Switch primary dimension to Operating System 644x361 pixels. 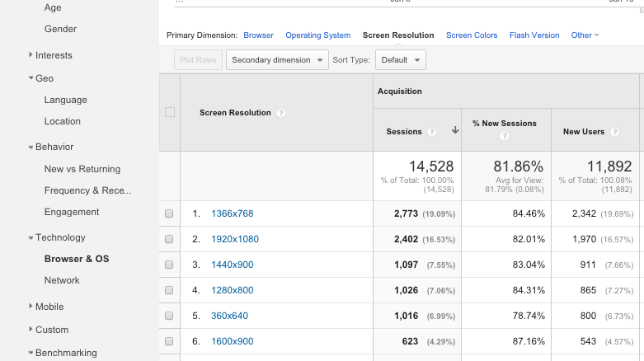318,35
